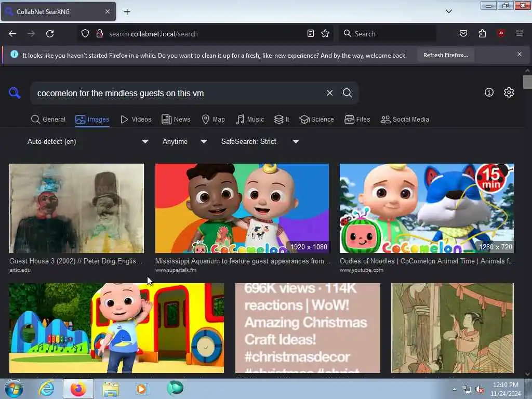Open the Oodles of Noodles 15 min thumbnail
The image size is (532, 399).
point(427,208)
